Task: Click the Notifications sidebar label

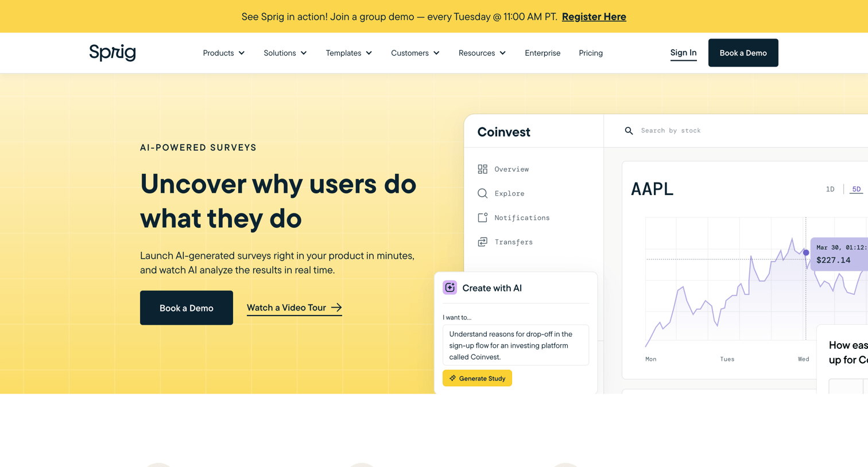Action: point(522,217)
